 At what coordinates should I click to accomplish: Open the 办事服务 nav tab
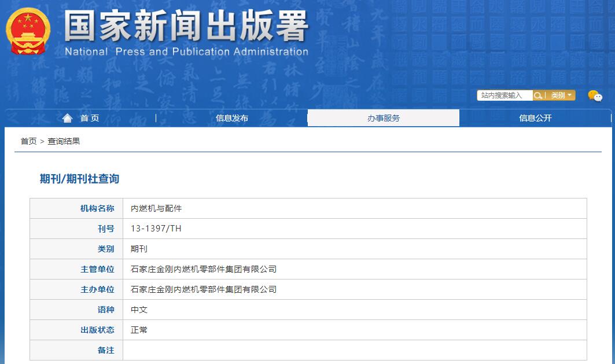tap(383, 118)
